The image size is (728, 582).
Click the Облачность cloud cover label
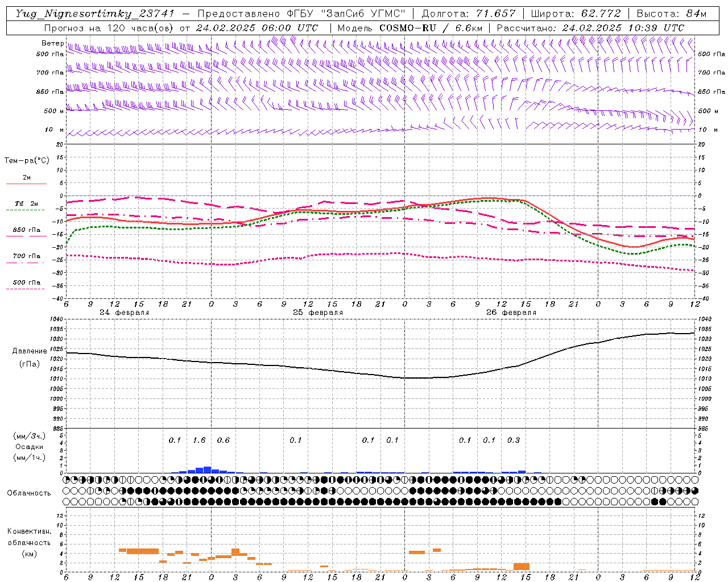coord(29,493)
